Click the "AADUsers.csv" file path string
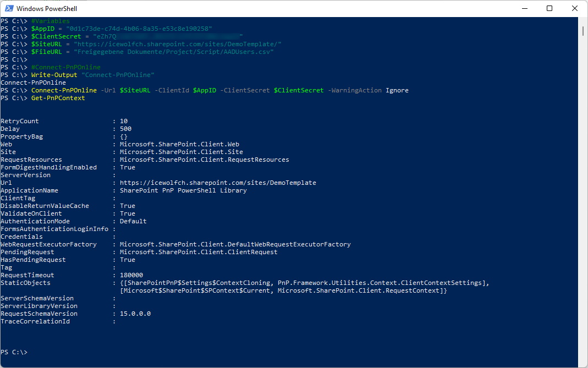The width and height of the screenshot is (588, 368). (x=174, y=52)
